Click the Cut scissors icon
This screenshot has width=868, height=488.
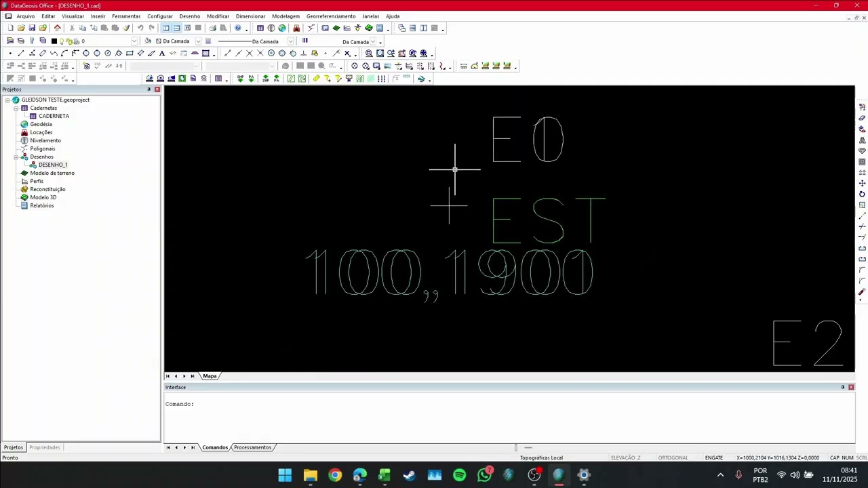(71, 28)
